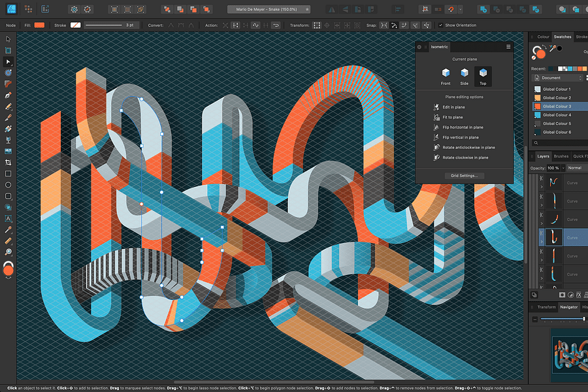Enable snapping in the top toolbar

tap(384, 25)
